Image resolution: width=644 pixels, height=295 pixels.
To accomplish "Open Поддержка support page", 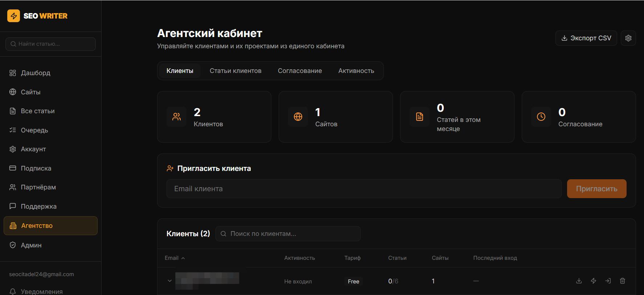I will [50, 206].
